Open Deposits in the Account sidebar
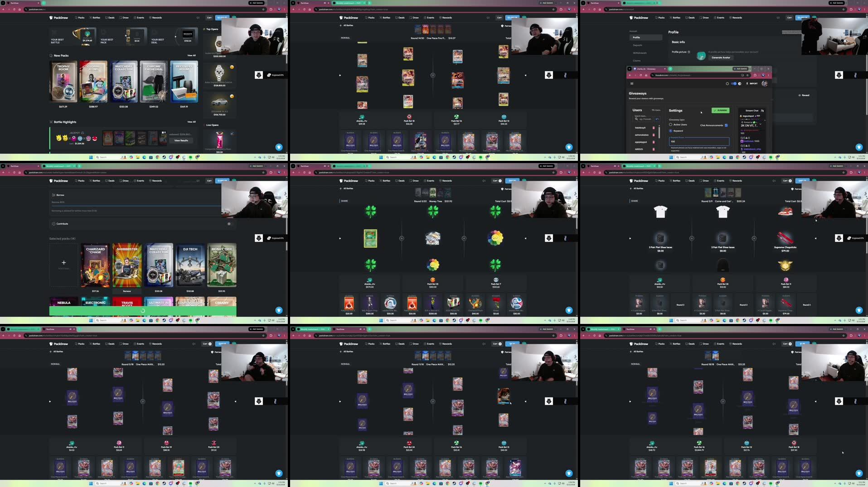This screenshot has width=868, height=487. [638, 45]
